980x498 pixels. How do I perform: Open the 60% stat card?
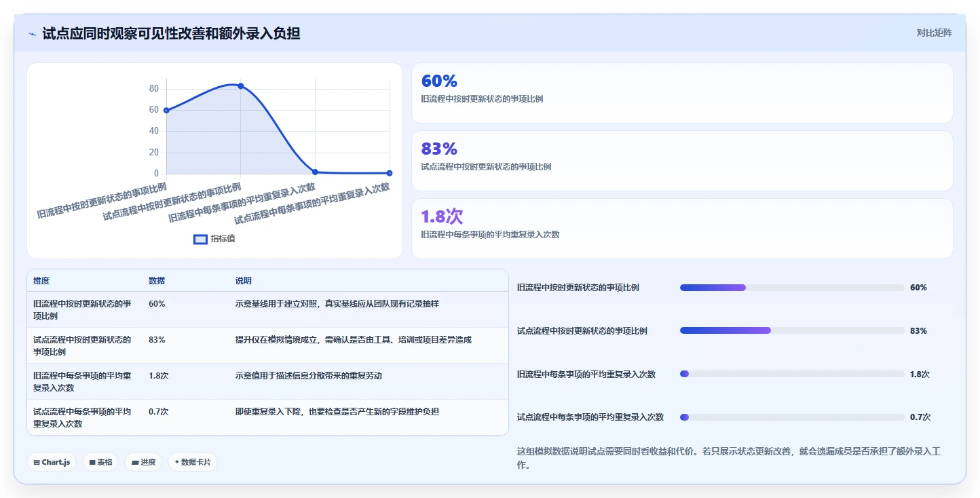coord(682,93)
